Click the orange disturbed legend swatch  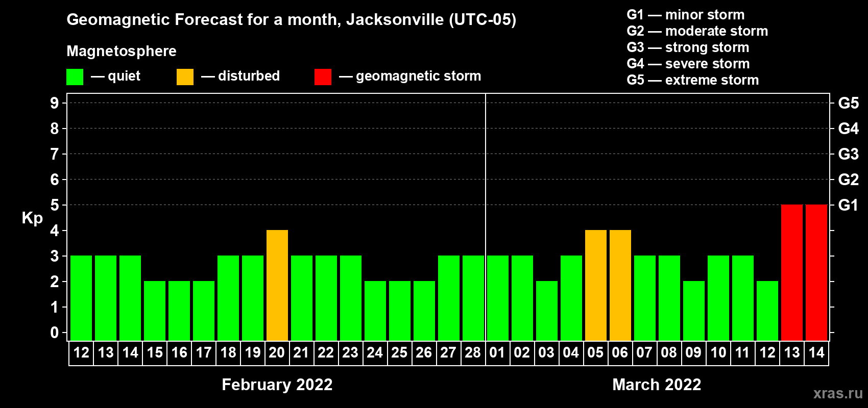(185, 77)
